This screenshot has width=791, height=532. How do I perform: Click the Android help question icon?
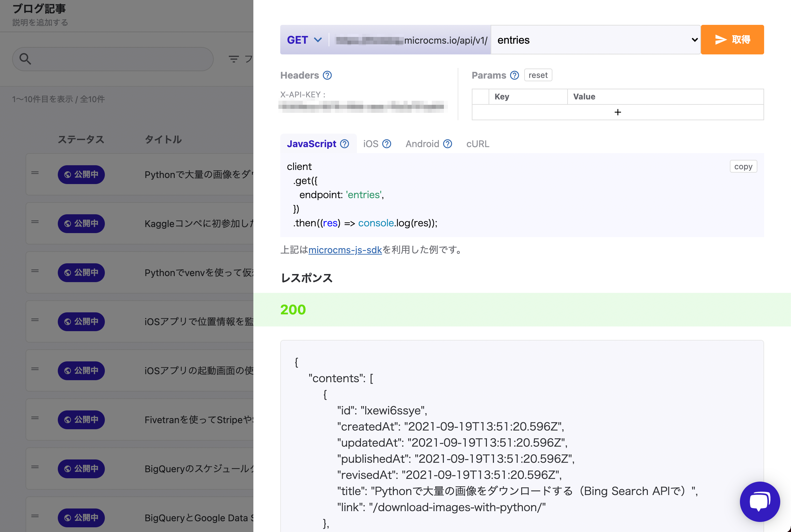pyautogui.click(x=448, y=144)
